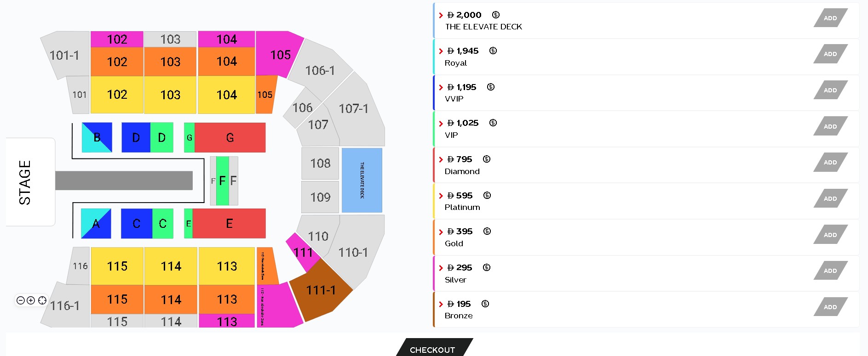Add a Diamond ticket
The width and height of the screenshot is (868, 356).
pyautogui.click(x=830, y=162)
